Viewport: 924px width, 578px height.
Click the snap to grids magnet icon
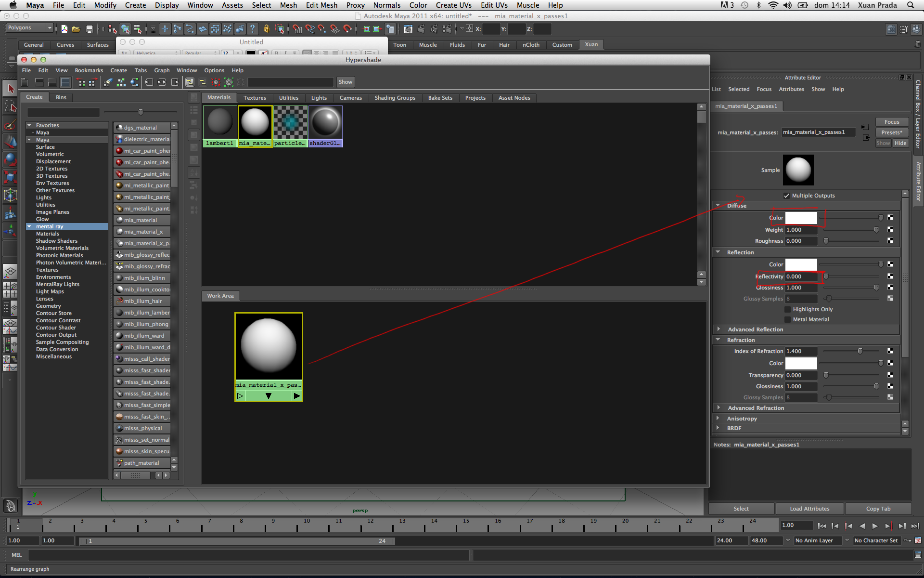point(297,29)
